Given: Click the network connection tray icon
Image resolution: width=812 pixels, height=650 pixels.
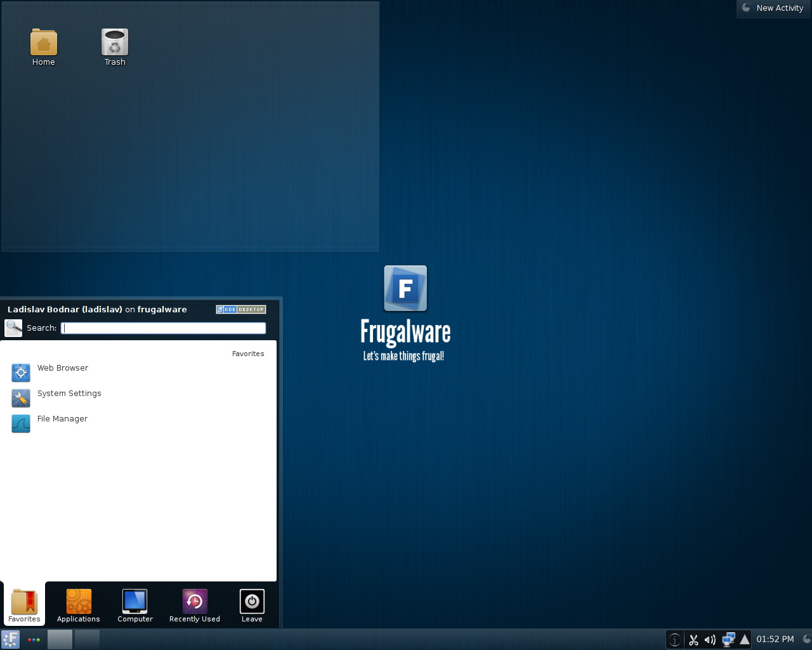Looking at the screenshot, I should pyautogui.click(x=728, y=640).
